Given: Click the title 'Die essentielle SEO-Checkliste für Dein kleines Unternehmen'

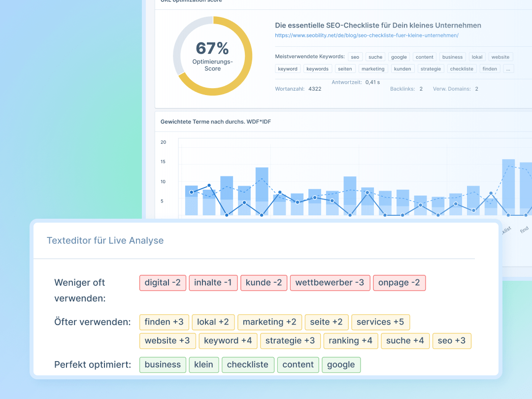Looking at the screenshot, I should (378, 26).
